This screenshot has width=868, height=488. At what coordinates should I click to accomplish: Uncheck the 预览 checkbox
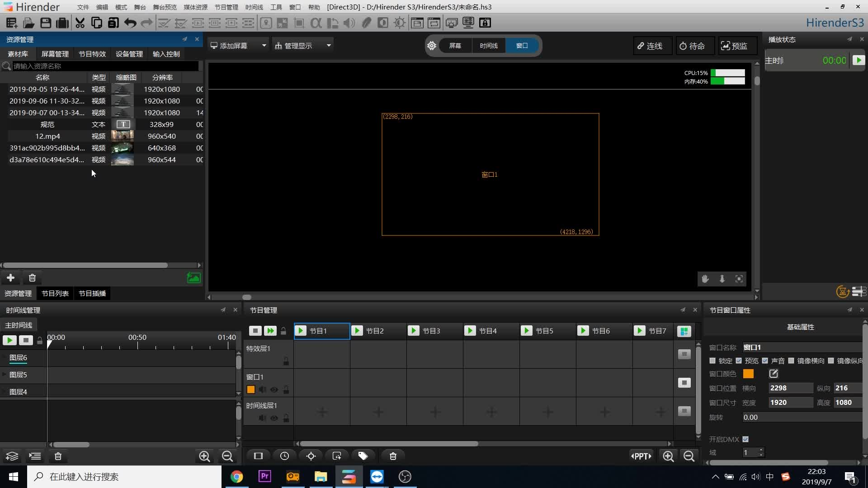click(739, 361)
